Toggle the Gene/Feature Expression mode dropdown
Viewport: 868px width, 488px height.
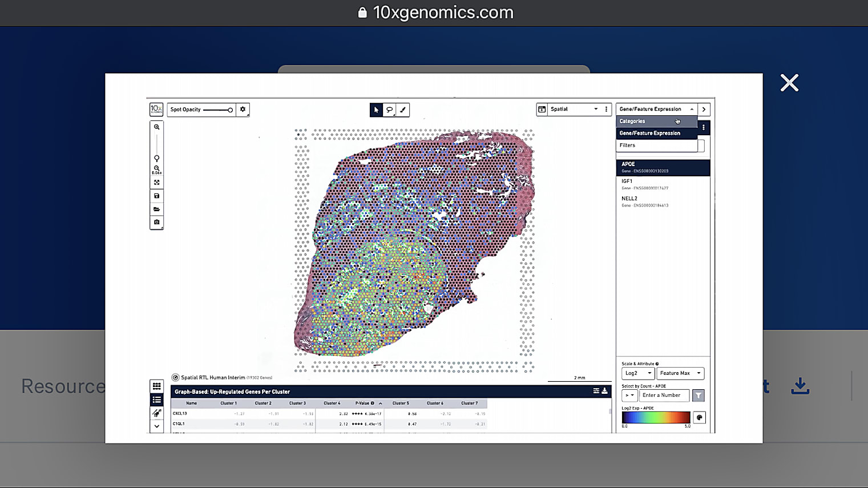click(x=656, y=109)
